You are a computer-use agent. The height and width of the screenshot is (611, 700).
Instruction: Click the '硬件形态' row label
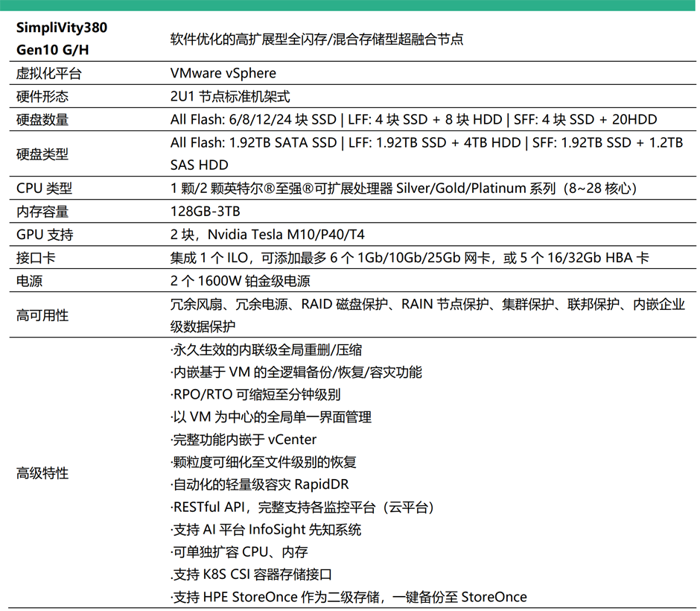pos(42,96)
